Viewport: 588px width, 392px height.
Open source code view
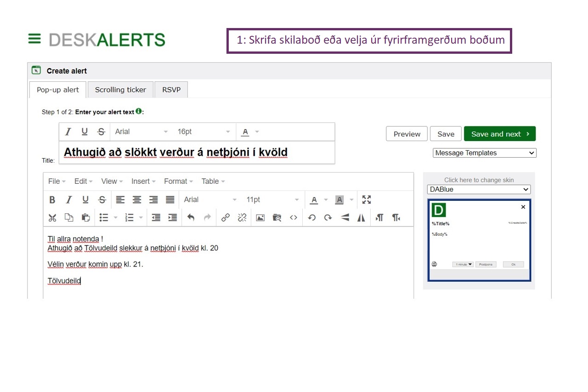[x=294, y=218]
